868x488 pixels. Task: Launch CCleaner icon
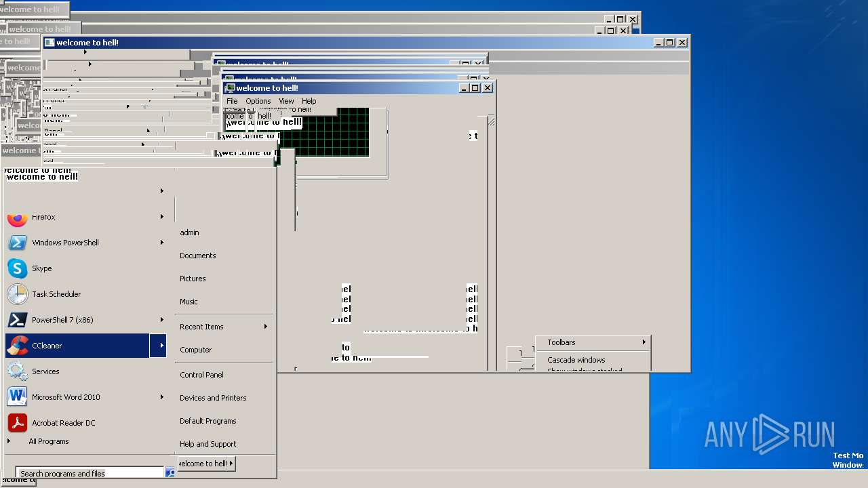tap(17, 346)
